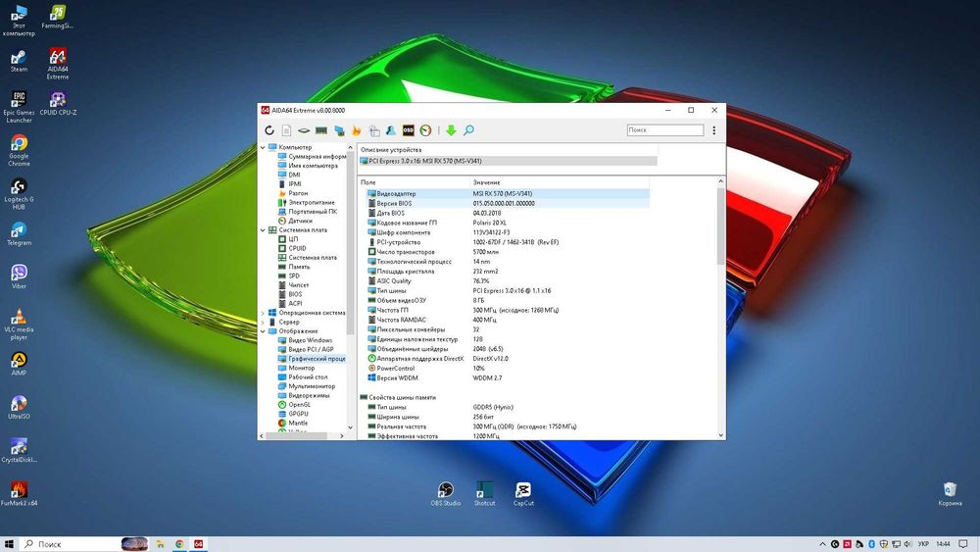This screenshot has height=552, width=980.
Task: Open Chrome from the Windows taskbar
Action: 179,544
